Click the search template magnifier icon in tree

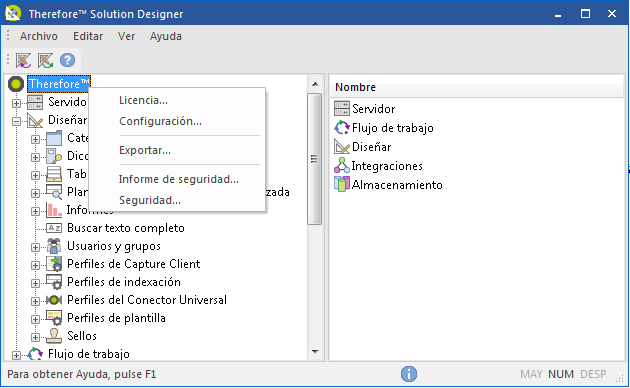pyautogui.click(x=54, y=192)
